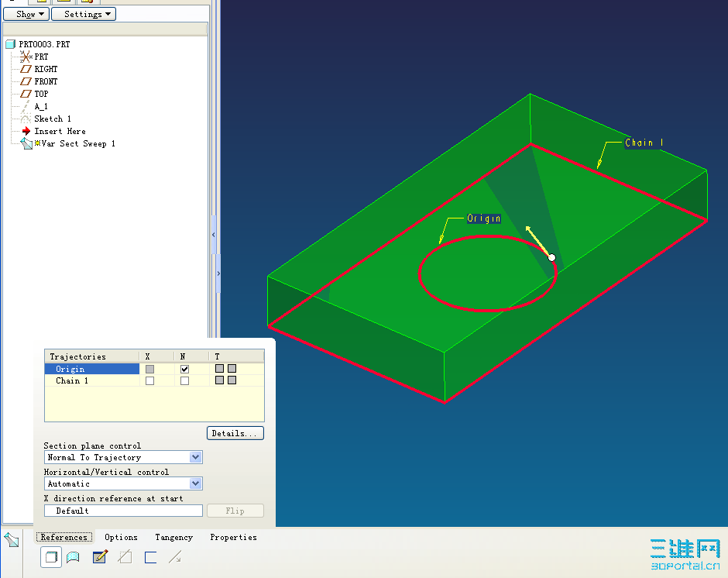Click the PRT0003.PRT part icon in model tree
This screenshot has height=578, width=728.
point(10,44)
